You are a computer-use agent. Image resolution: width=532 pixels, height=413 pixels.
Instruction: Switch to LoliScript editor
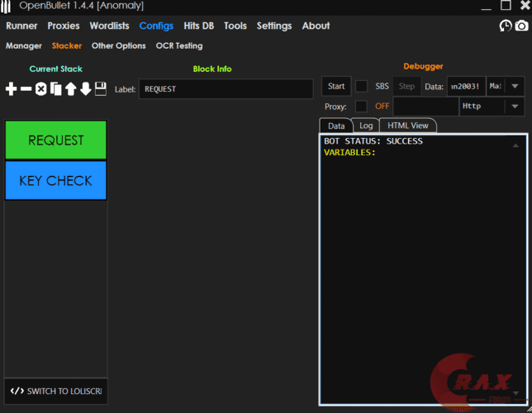[56, 391]
